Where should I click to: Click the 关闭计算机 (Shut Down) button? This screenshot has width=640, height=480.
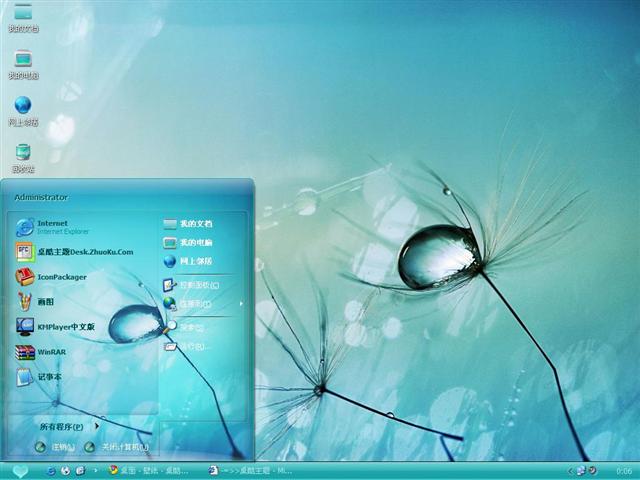point(116,447)
